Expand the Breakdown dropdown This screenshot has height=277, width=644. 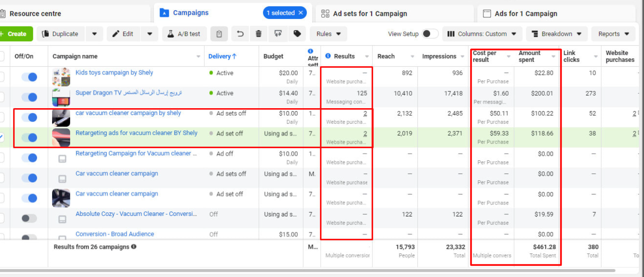pos(557,34)
